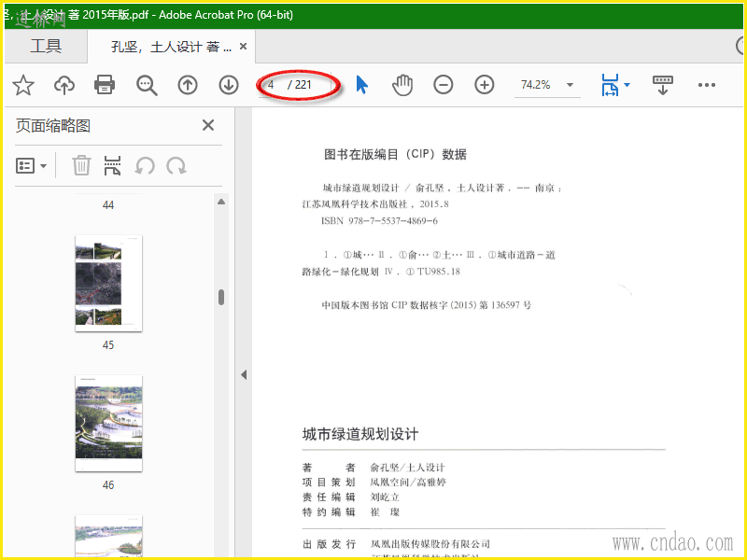
Task: Click the 项目策划 credit line
Action: pos(374,483)
